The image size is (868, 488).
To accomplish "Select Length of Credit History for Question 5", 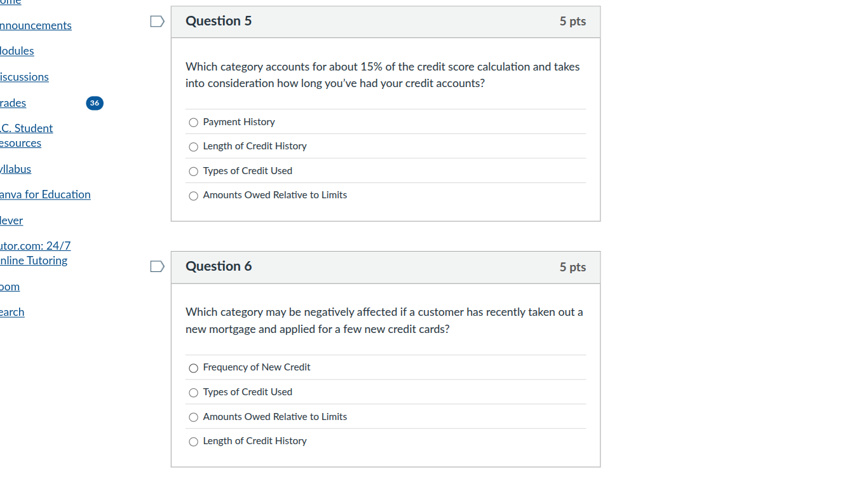I will tap(193, 147).
